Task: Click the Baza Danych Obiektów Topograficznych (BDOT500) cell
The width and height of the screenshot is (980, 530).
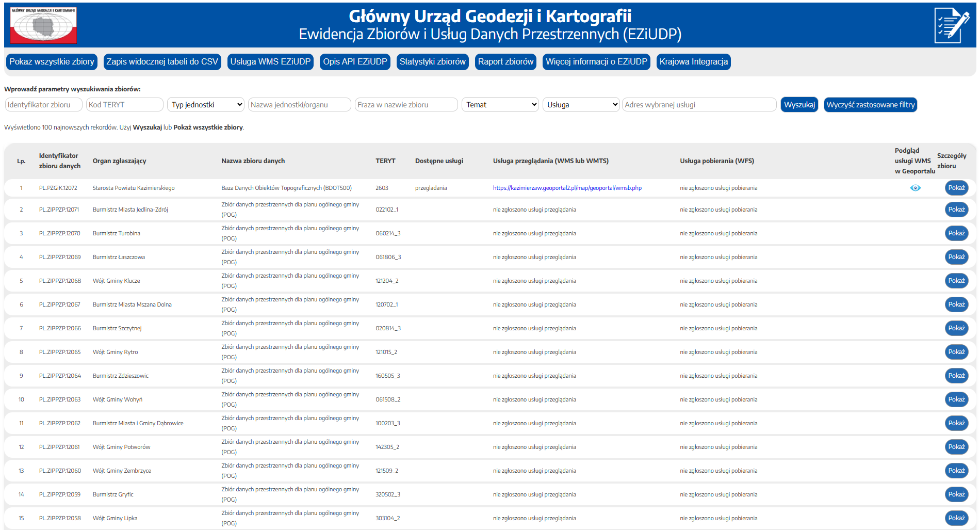Action: tap(286, 188)
